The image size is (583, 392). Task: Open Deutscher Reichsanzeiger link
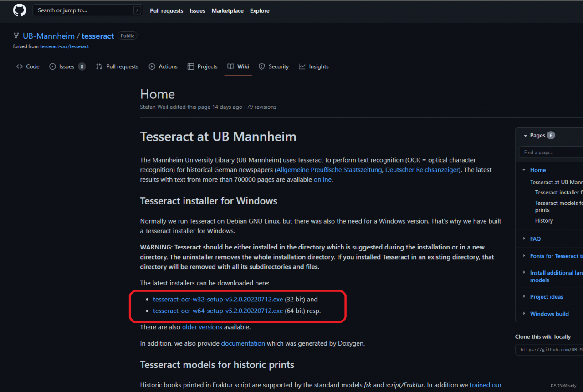tap(422, 170)
